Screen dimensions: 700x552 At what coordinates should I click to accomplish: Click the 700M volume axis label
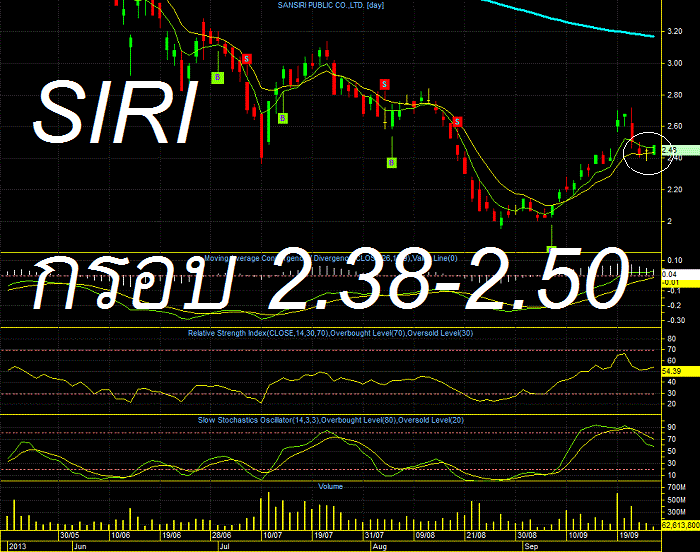(x=677, y=487)
